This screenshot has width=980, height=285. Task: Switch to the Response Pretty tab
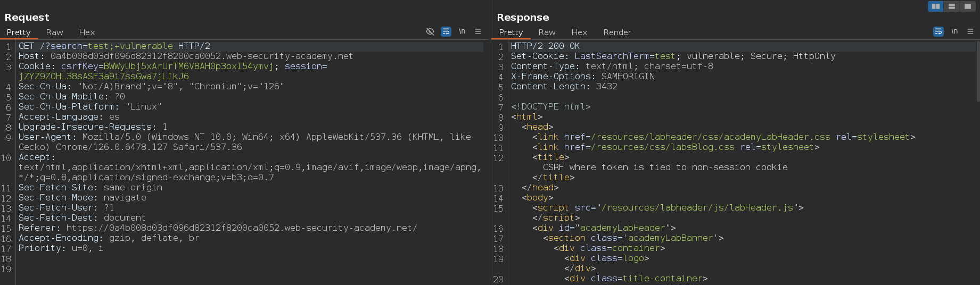click(x=511, y=32)
